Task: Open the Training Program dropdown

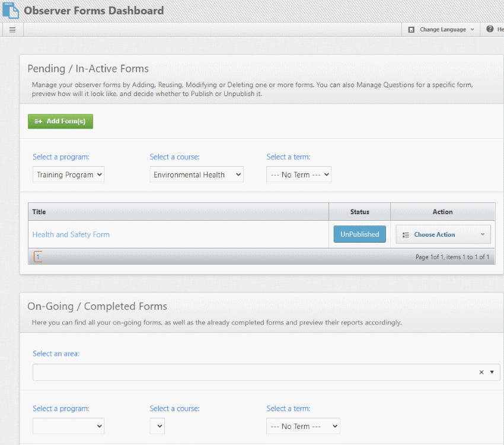Action: click(x=68, y=174)
